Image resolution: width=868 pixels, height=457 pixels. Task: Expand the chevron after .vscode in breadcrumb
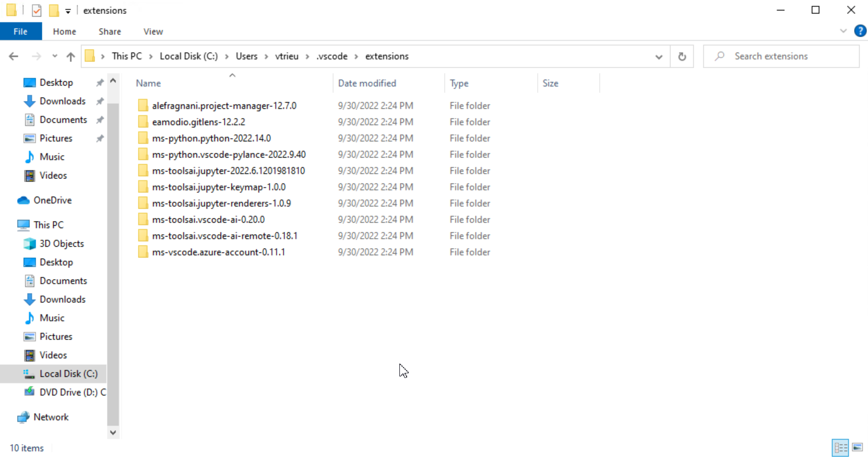(x=356, y=56)
